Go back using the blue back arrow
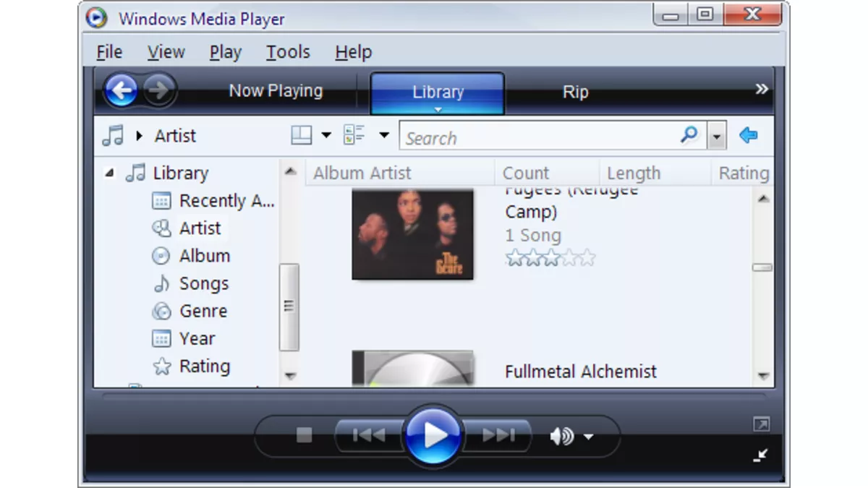The width and height of the screenshot is (868, 488). point(121,91)
